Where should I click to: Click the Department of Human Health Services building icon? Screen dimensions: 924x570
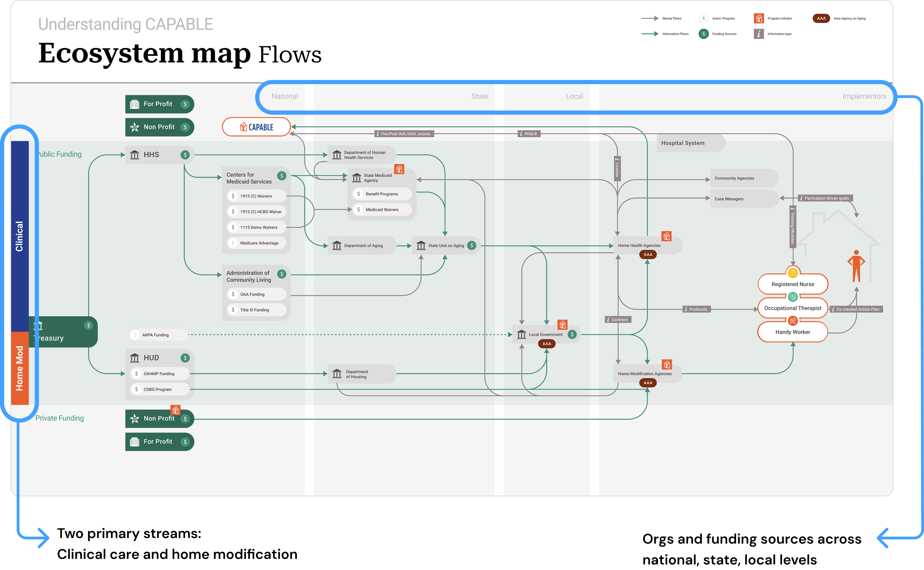click(x=337, y=155)
